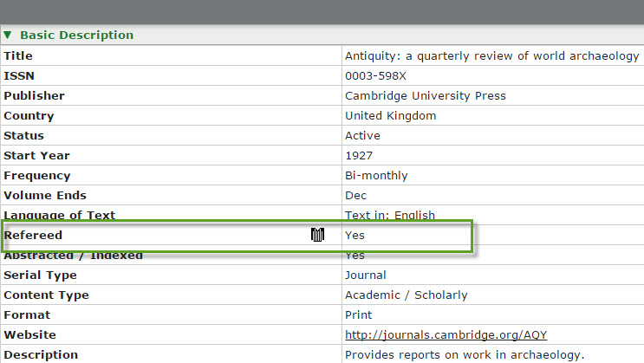The width and height of the screenshot is (644, 363).
Task: Select the United Kingdom value
Action: pyautogui.click(x=391, y=116)
